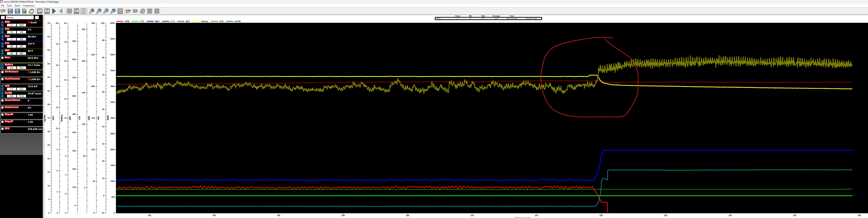Uncheck the Inj PW channel checkbox
This screenshot has height=218, width=868.
click(x=2, y=94)
